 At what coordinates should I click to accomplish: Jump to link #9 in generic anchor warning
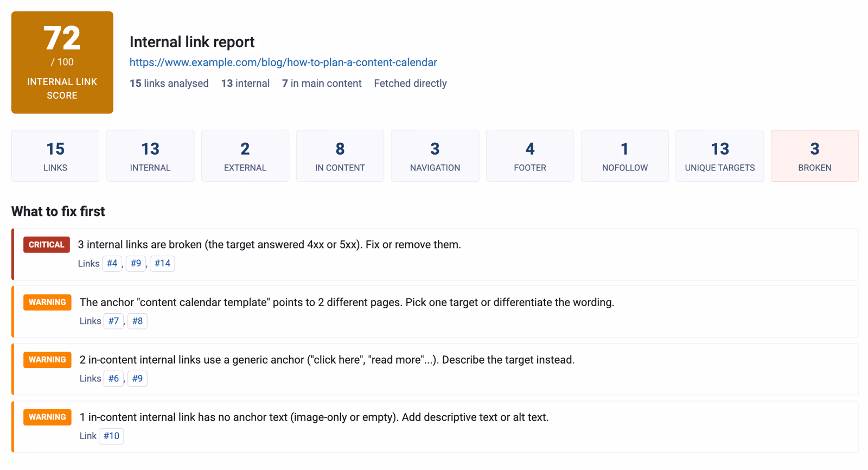tap(138, 378)
